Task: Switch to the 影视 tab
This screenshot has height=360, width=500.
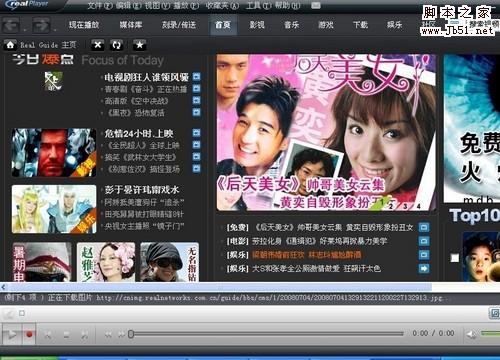Action: point(257,25)
